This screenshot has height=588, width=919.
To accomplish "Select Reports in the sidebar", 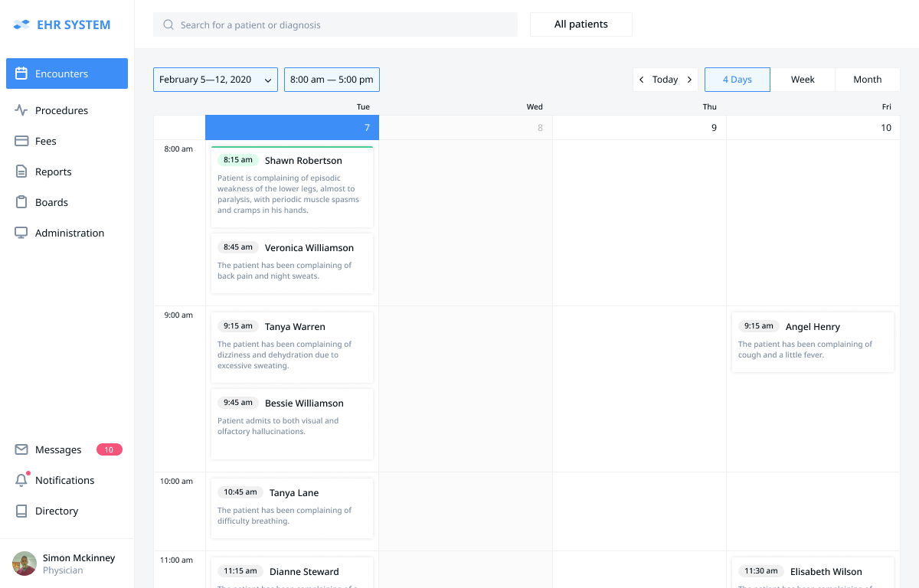I will pyautogui.click(x=67, y=171).
